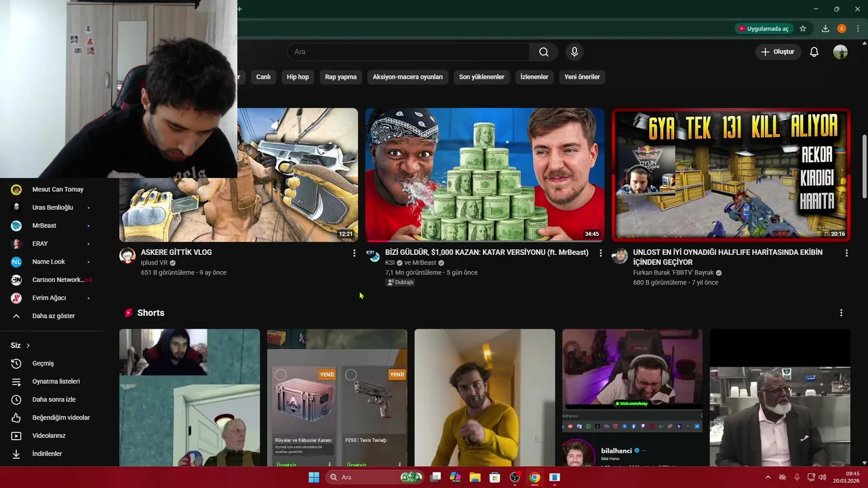868x488 pixels.
Task: Open new browser tab with plus
Action: pos(239,9)
